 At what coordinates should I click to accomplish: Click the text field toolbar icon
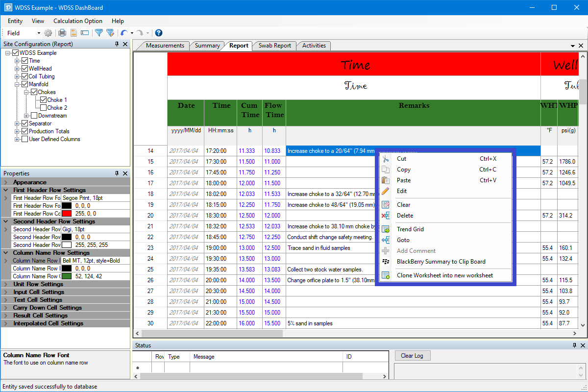pyautogui.click(x=85, y=33)
